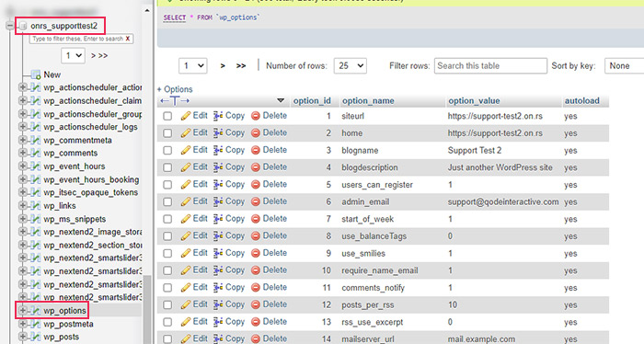The height and width of the screenshot is (344, 644).
Task: Click the table icon next to wp_comments
Action: 36,153
